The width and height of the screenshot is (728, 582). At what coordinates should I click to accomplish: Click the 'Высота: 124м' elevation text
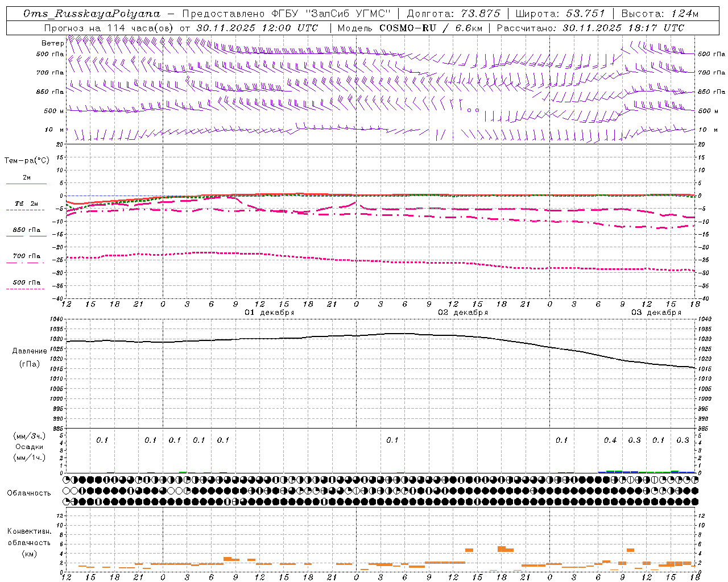click(660, 14)
